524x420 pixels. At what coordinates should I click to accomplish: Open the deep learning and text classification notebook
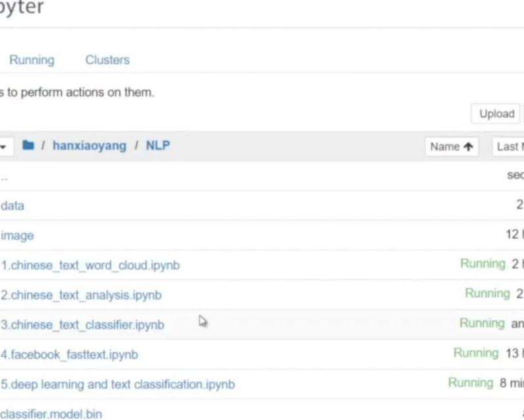click(118, 384)
